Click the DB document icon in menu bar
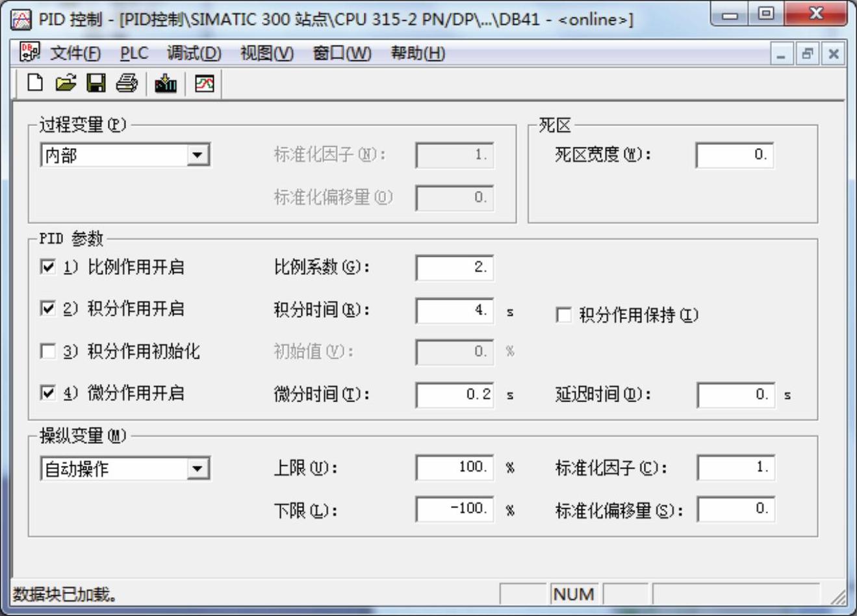The image size is (857, 616). [30, 53]
